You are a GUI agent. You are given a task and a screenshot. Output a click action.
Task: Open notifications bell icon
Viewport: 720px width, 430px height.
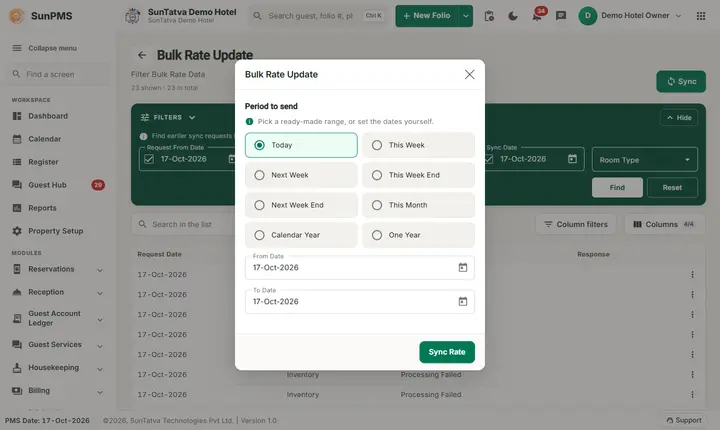(x=536, y=17)
